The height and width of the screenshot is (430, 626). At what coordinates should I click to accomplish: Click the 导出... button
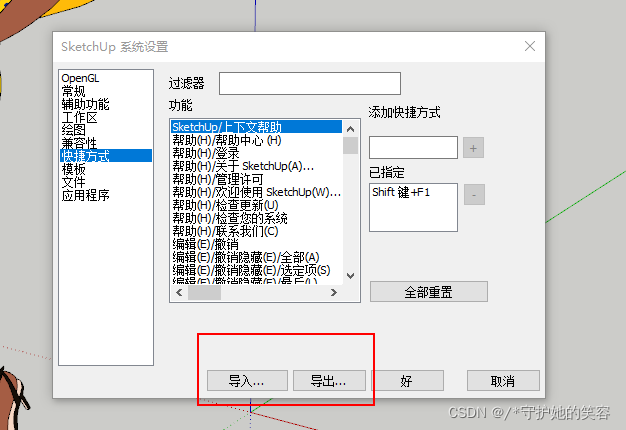tap(329, 380)
